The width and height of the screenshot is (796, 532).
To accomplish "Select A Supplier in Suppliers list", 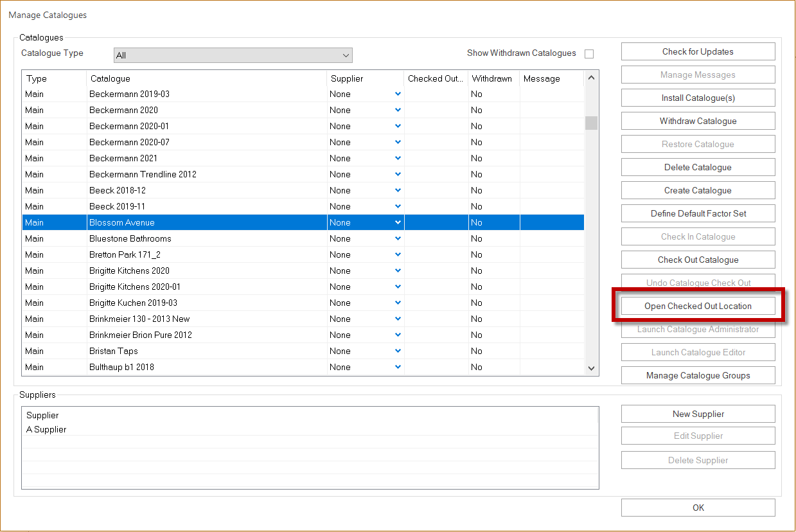I will pos(310,429).
